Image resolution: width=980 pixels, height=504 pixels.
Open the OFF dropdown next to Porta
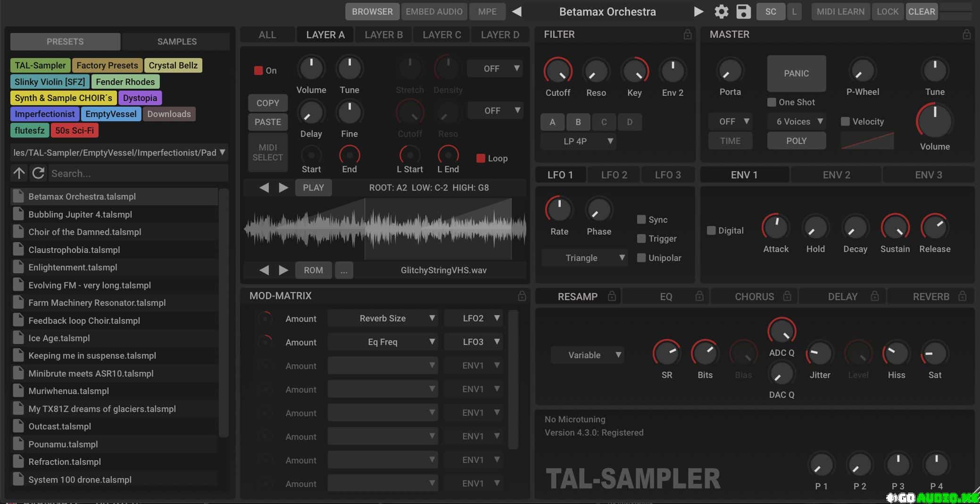coord(730,121)
